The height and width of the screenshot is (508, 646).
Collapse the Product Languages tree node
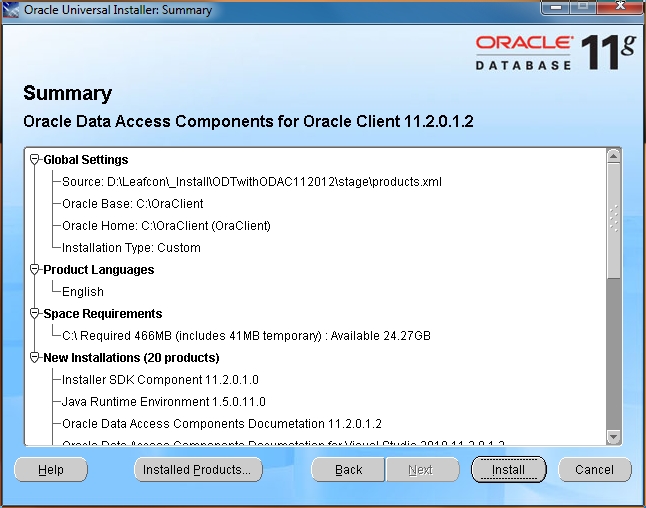pyautogui.click(x=35, y=269)
